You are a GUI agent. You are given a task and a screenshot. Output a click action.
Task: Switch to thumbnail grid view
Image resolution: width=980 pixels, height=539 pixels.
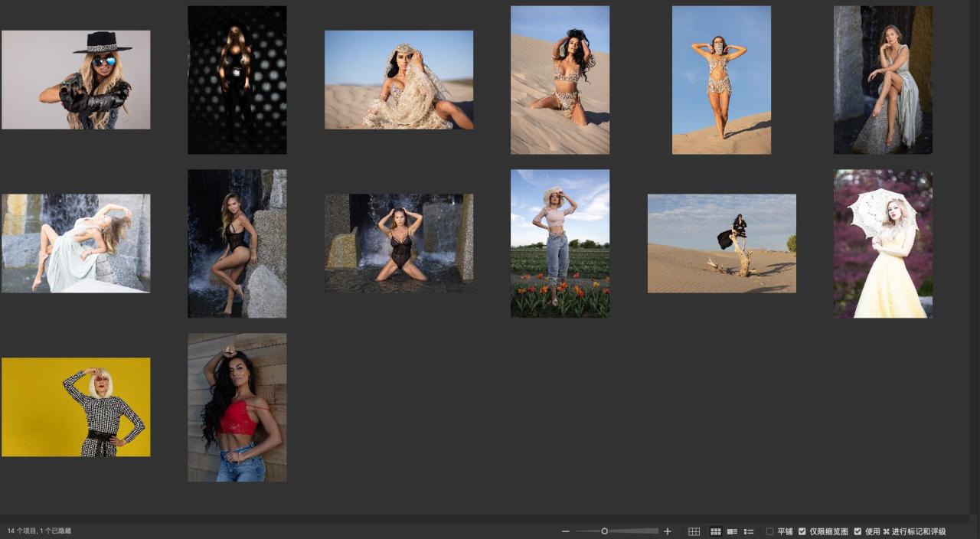point(716,531)
